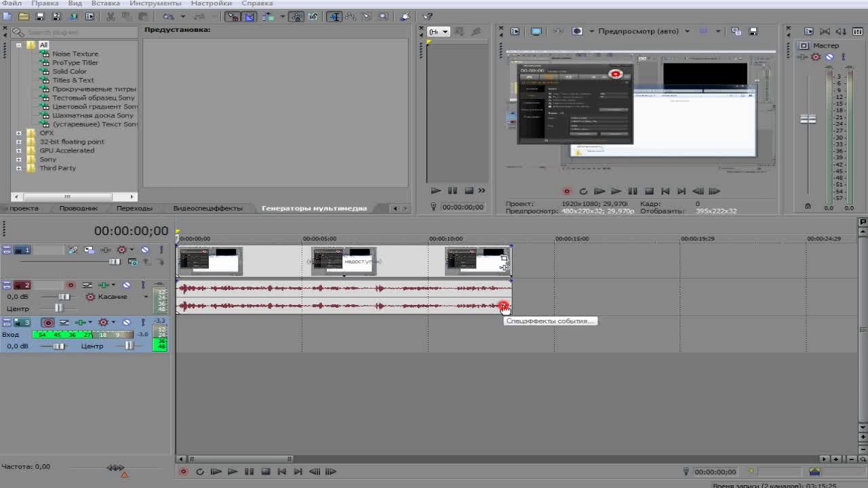Image resolution: width=868 pixels, height=488 pixels.
Task: Toggle Enable Snapping magnet icon
Action: [x=233, y=16]
